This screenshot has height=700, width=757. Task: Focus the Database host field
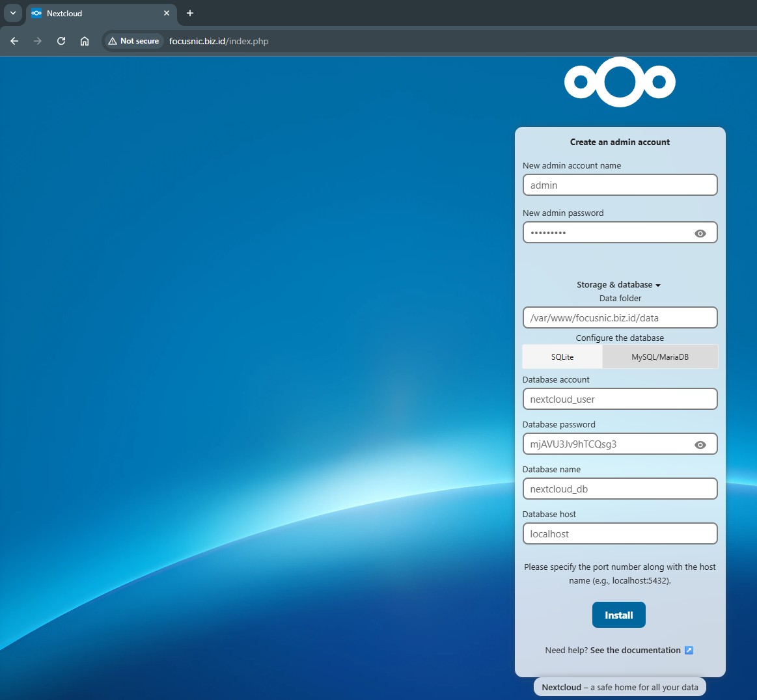620,534
